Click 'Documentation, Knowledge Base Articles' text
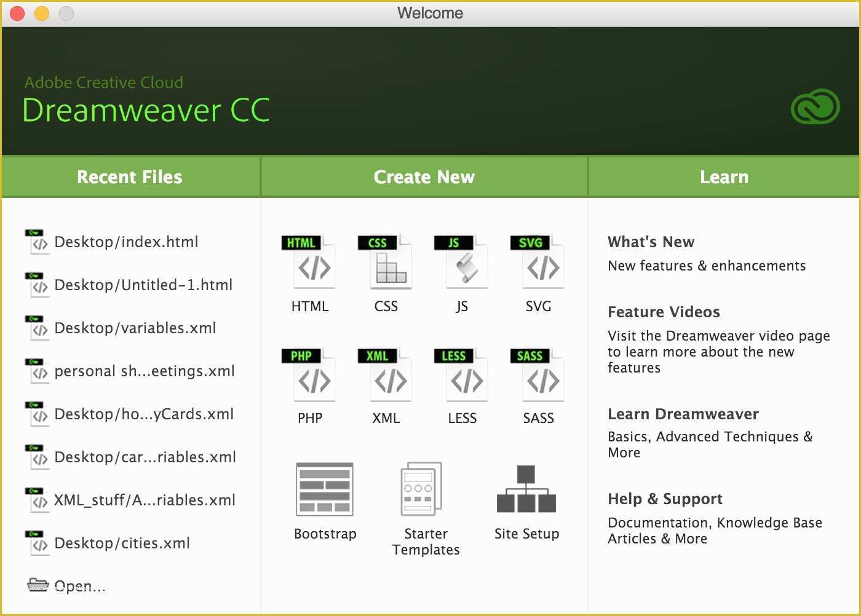Image resolution: width=861 pixels, height=616 pixels. 715,531
